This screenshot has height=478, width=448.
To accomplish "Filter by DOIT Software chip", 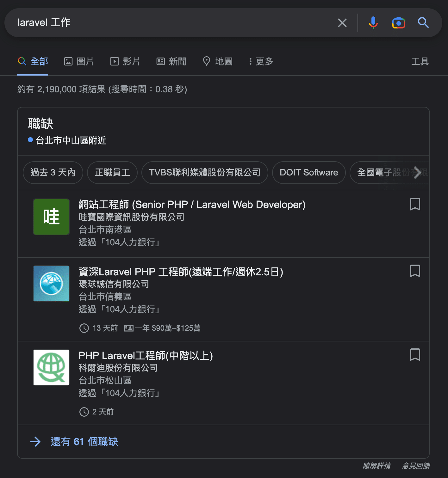I will (x=309, y=172).
